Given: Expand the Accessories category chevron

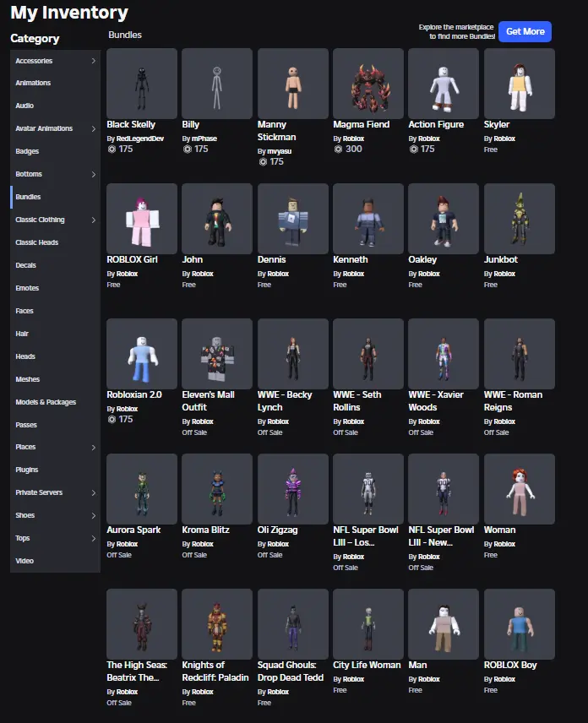Looking at the screenshot, I should [x=93, y=61].
